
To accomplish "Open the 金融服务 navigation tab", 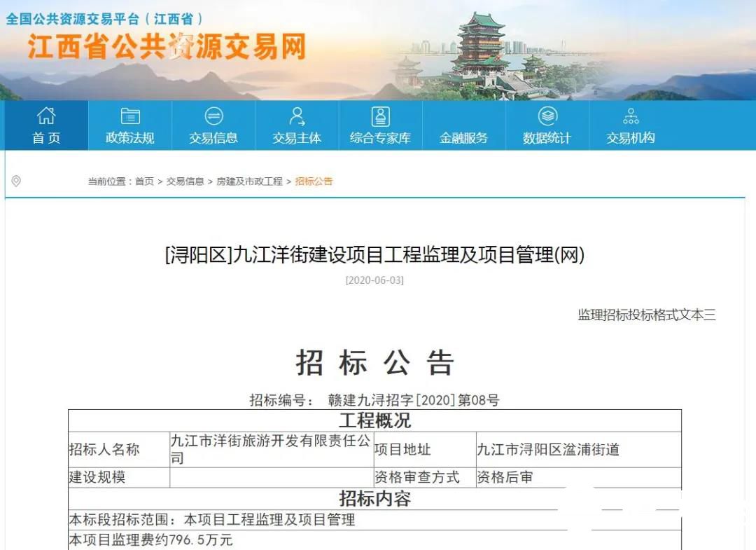I will (464, 125).
